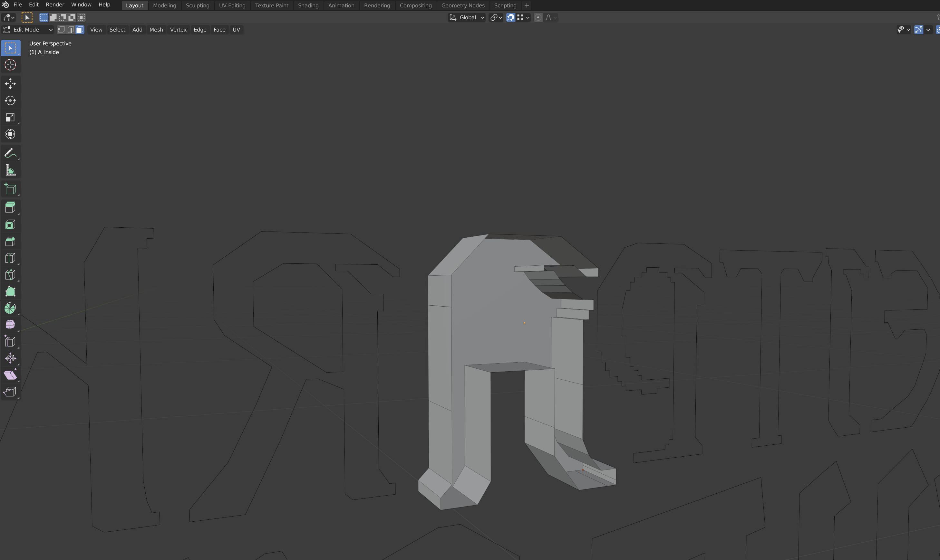
Task: Open the Edit Mode dropdown
Action: tap(28, 29)
